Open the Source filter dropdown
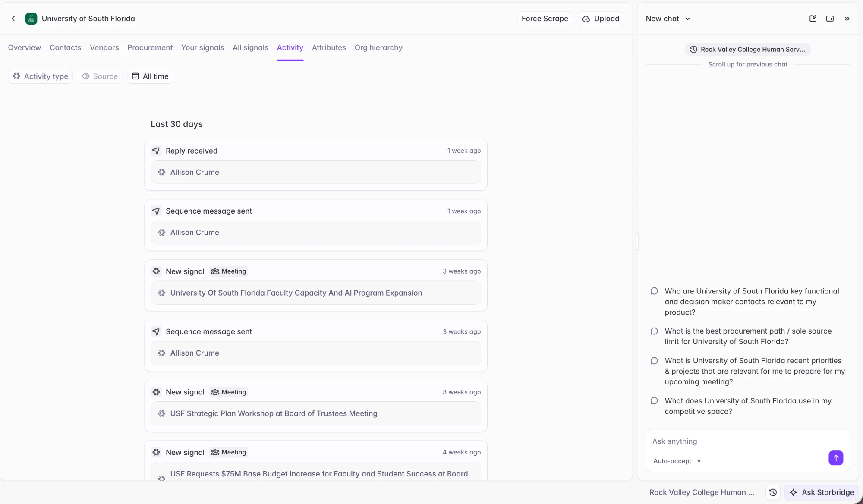Screen dimensions: 863x504 pyautogui.click(x=100, y=76)
